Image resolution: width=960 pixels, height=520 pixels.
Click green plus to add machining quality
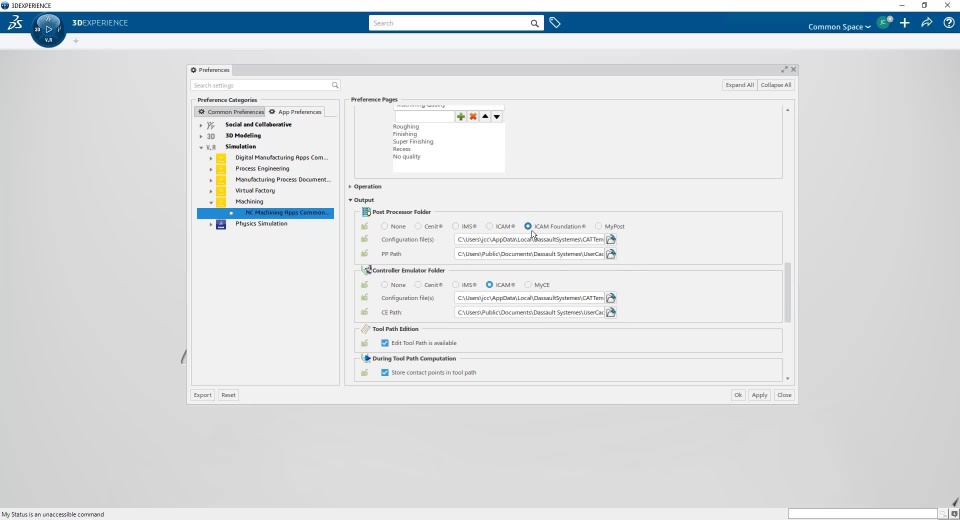point(460,116)
